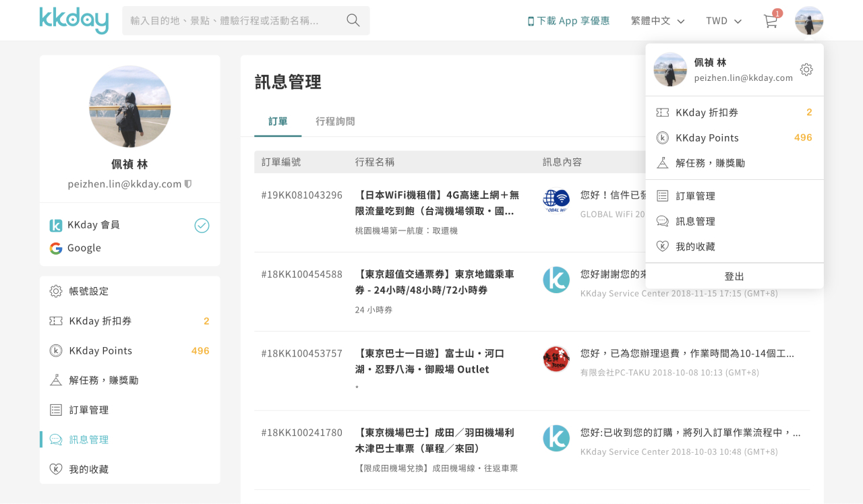Viewport: 863px width, 504px height.
Task: Click 東京機場巴士 trip title
Action: coord(435,441)
